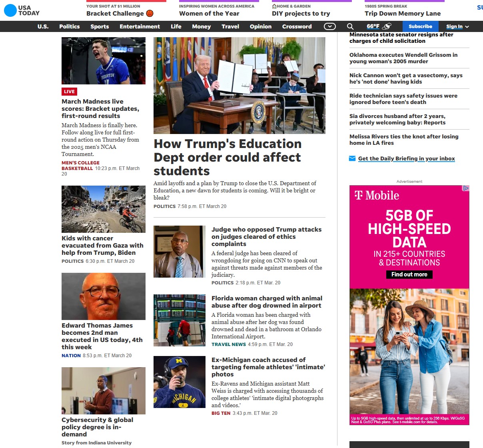
Task: Click the Creighton basketball player thumbnail
Action: pyautogui.click(x=104, y=61)
